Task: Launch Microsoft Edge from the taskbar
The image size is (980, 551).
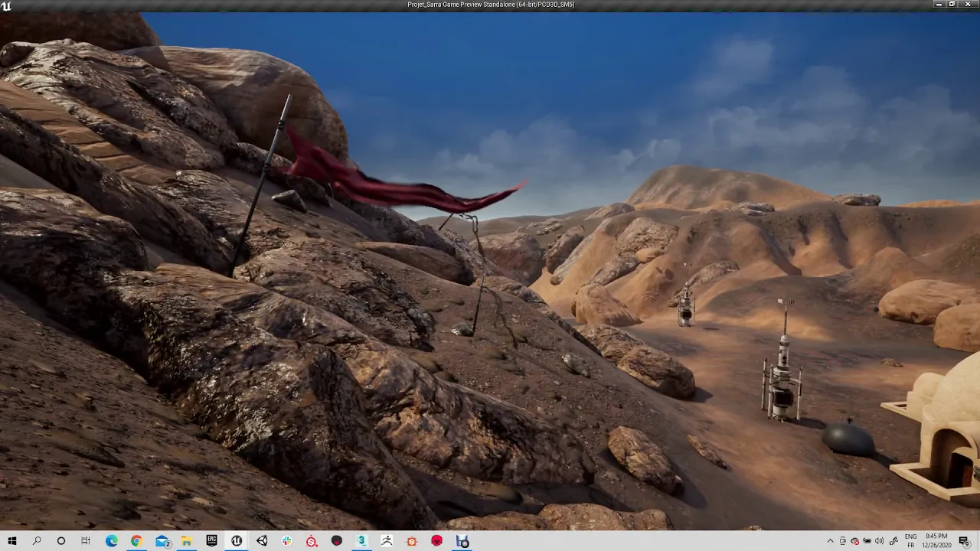Action: point(112,541)
